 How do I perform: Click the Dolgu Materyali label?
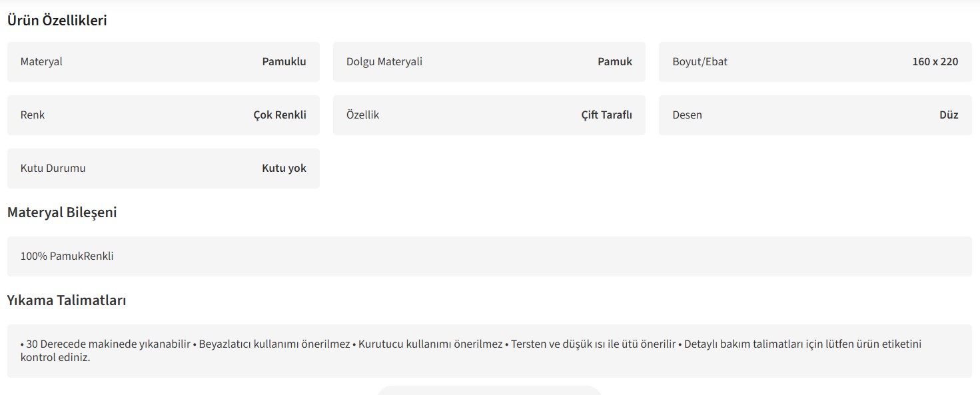[384, 62]
